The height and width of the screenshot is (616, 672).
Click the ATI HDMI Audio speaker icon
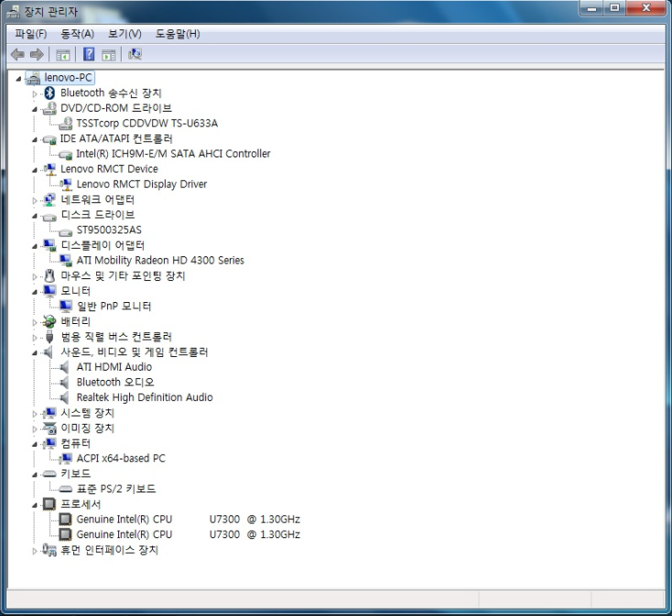click(64, 367)
